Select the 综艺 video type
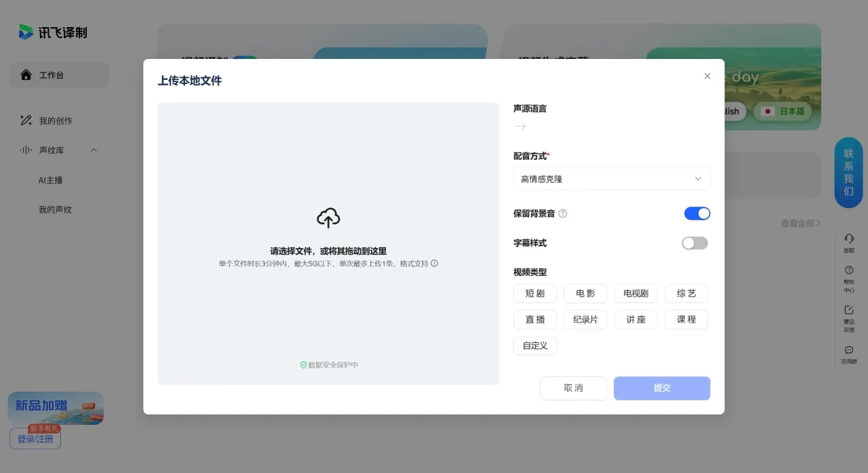This screenshot has width=868, height=473. point(686,293)
